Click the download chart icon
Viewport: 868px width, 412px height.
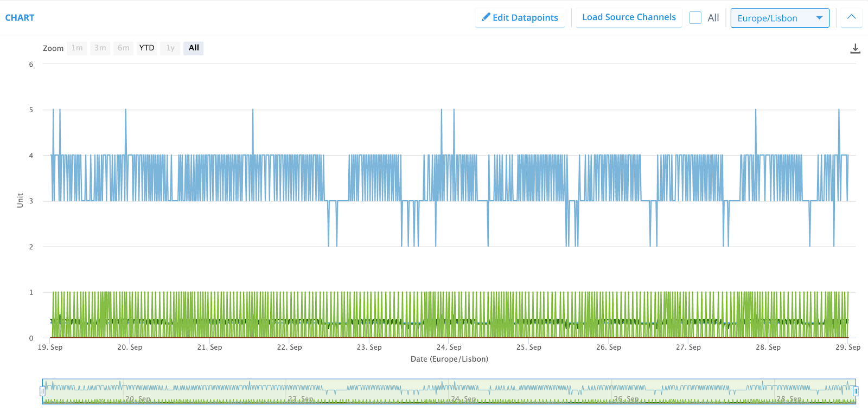pos(855,49)
